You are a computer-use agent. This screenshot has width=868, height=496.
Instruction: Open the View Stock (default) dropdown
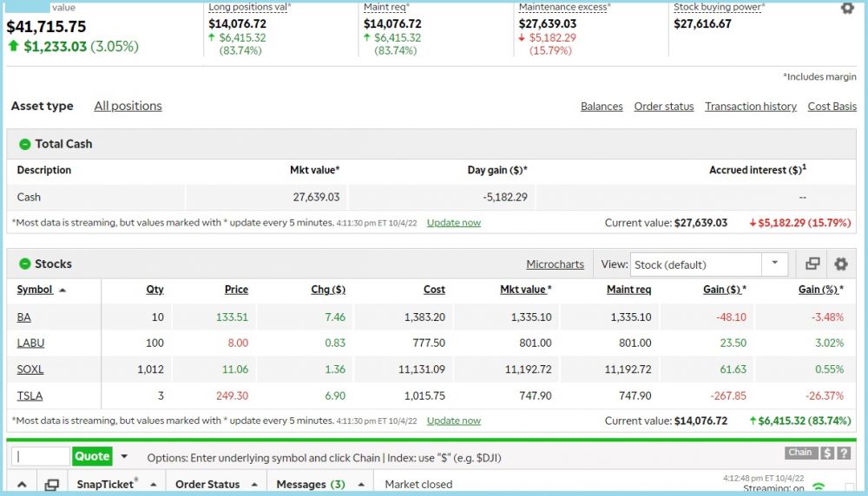click(x=774, y=264)
